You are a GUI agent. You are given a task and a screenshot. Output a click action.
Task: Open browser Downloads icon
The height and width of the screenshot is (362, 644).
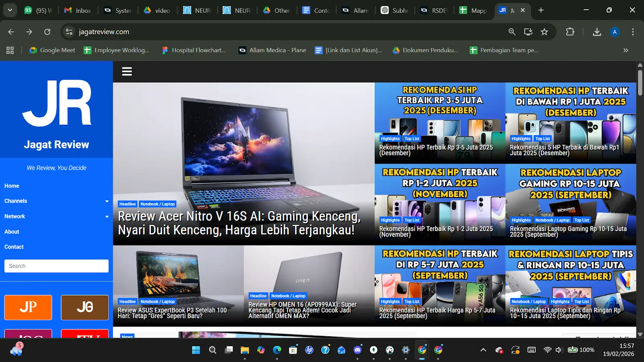tap(597, 32)
